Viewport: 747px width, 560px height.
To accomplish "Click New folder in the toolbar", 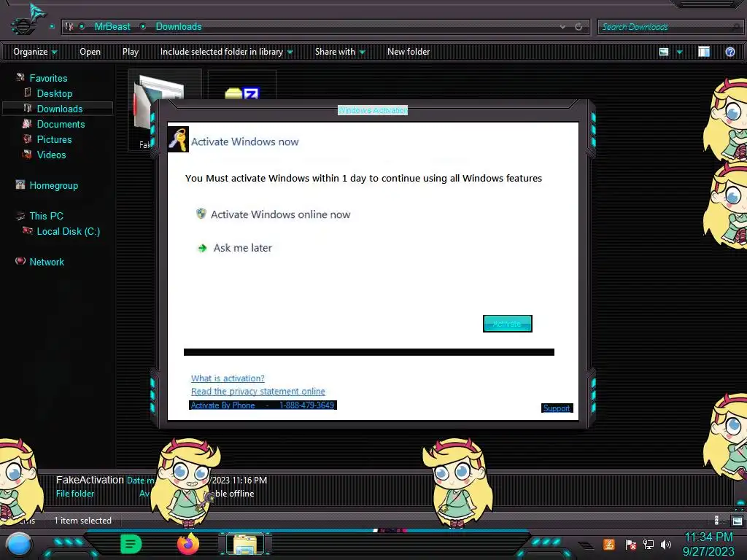I will (x=409, y=52).
